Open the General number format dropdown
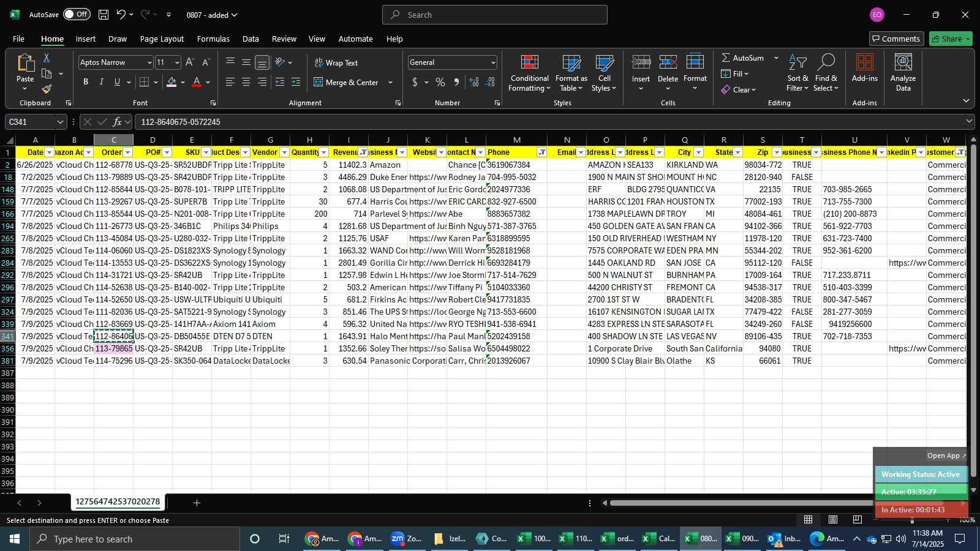 click(x=493, y=62)
